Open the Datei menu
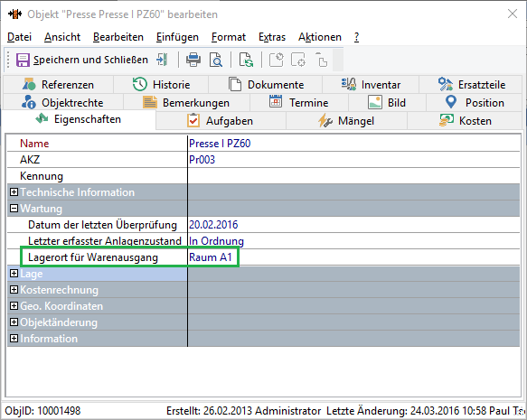The image size is (527, 420). coord(20,37)
